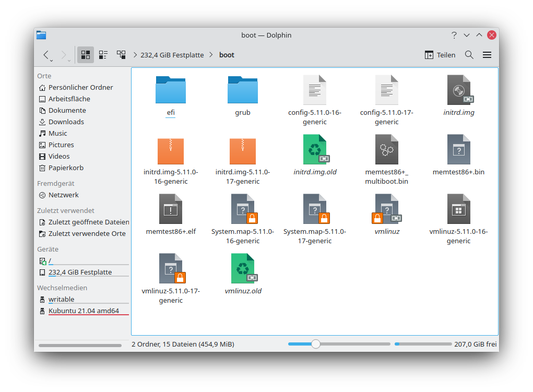This screenshot has width=533, height=392.
Task: Go back with the back arrow
Action: [46, 55]
